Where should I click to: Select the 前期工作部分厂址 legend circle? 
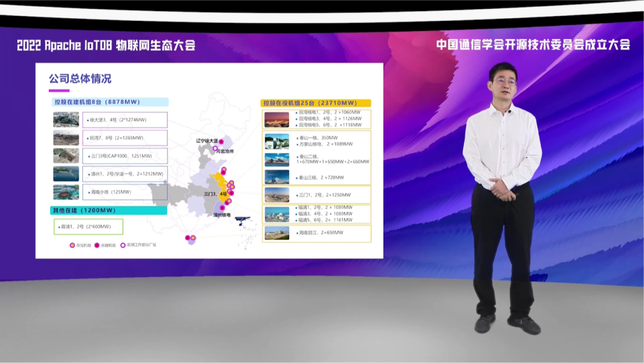tap(122, 245)
